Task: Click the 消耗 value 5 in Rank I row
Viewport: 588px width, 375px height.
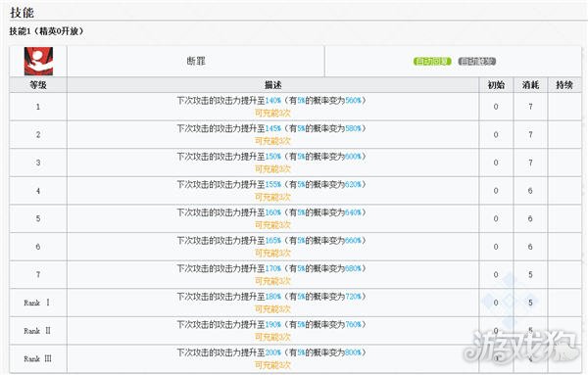Action: [x=530, y=303]
